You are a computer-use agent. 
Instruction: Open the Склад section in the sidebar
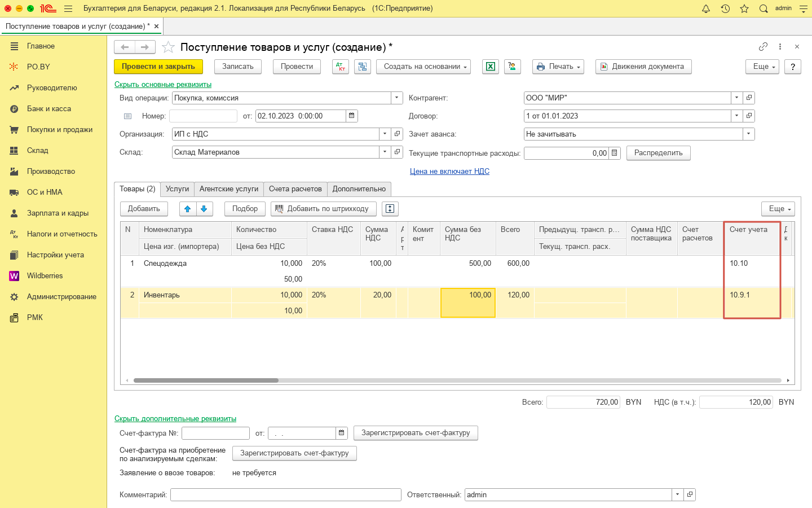coord(54,150)
